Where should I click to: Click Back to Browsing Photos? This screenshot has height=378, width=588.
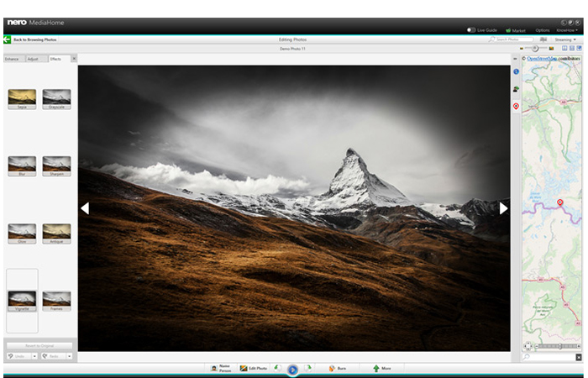click(x=35, y=39)
